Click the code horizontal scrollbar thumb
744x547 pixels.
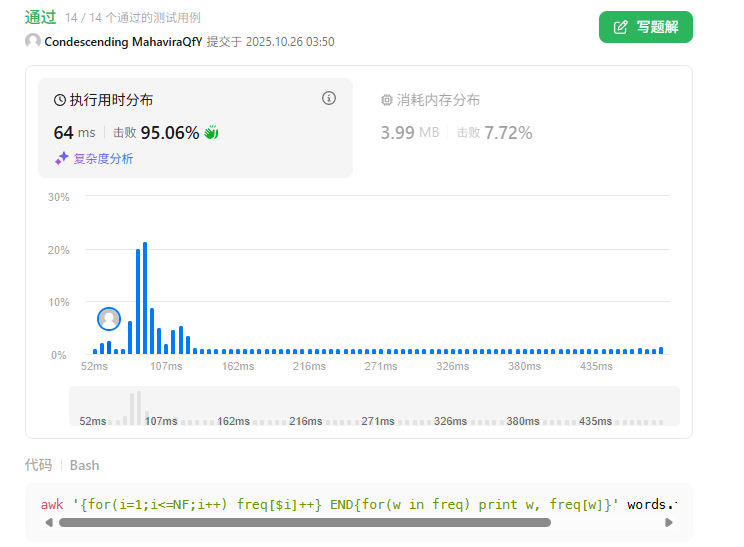click(x=305, y=522)
